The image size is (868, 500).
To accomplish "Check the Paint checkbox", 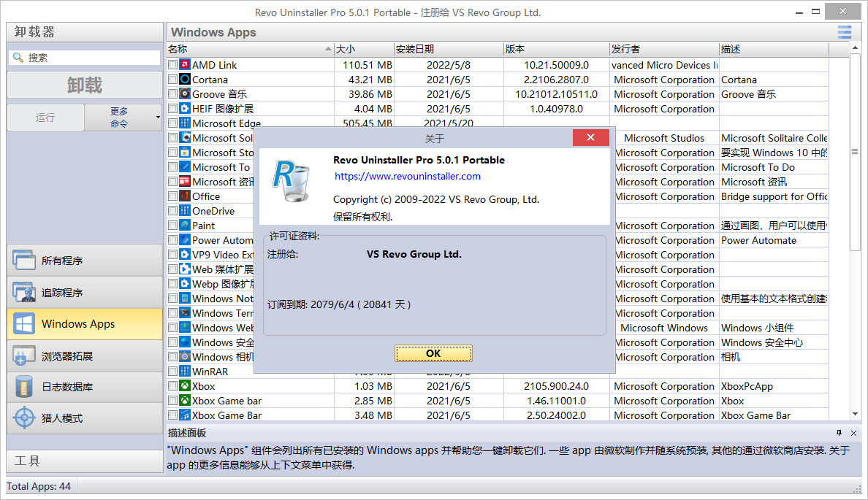I will (172, 226).
